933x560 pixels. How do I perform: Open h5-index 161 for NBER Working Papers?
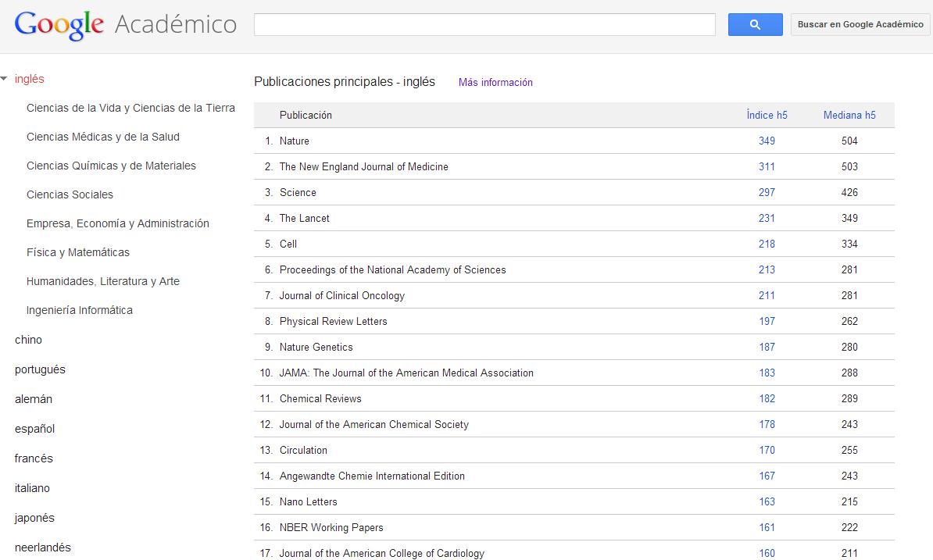coord(767,527)
